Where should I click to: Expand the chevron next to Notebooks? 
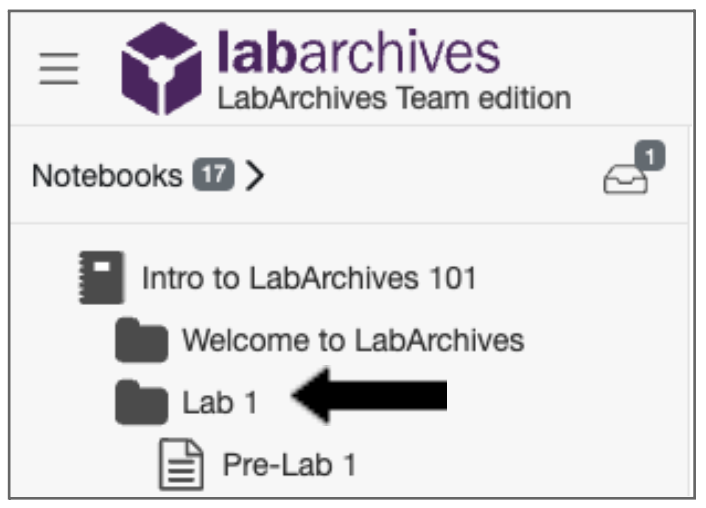point(256,176)
